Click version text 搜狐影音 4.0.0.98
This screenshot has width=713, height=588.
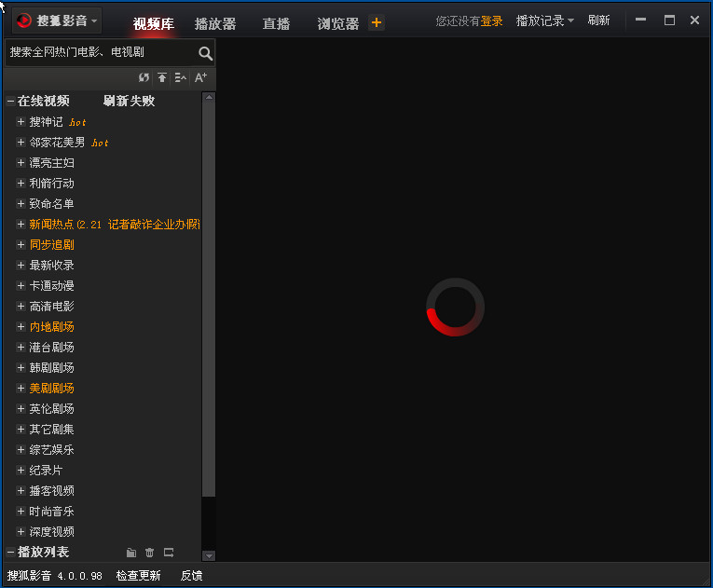point(55,576)
